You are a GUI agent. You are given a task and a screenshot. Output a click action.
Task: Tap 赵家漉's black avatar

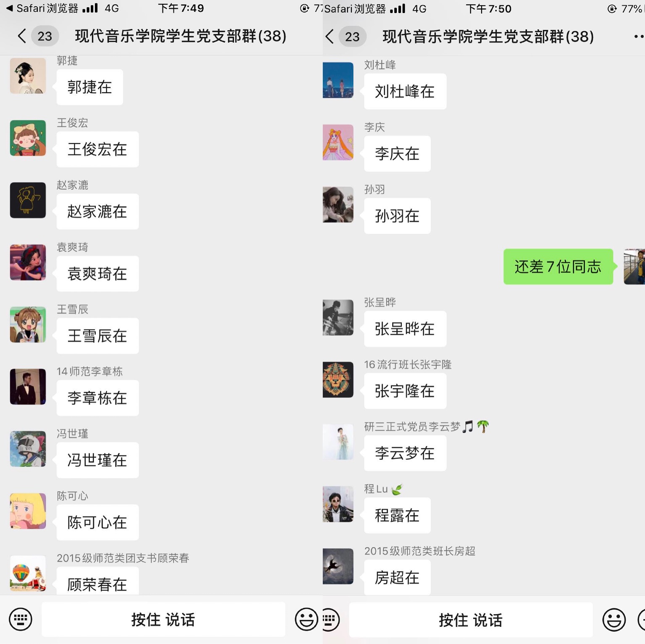point(28,200)
